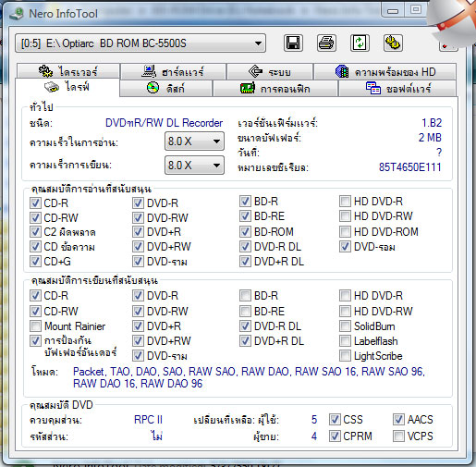Toggle CD-RW read feature checkbox
The width and height of the screenshot is (476, 467).
35,217
